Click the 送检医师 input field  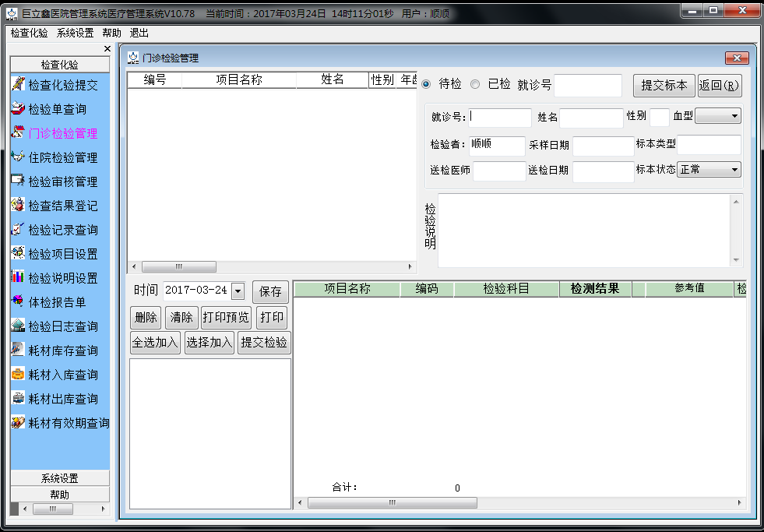(x=499, y=171)
